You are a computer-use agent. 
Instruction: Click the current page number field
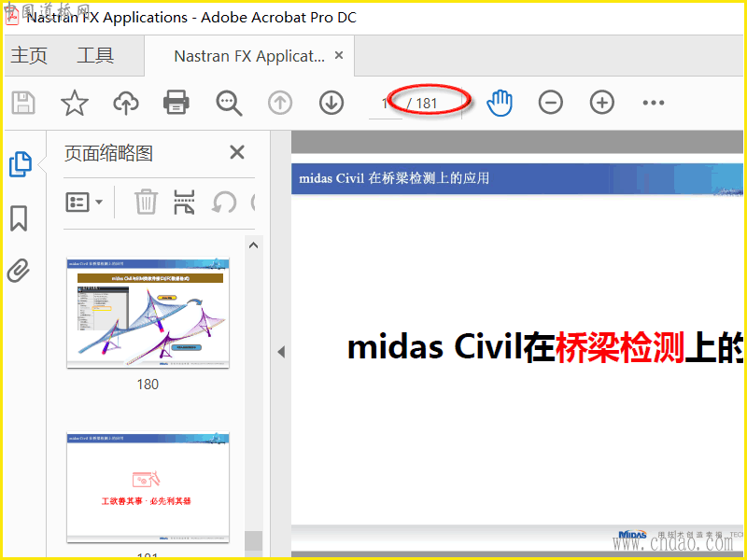click(x=385, y=104)
